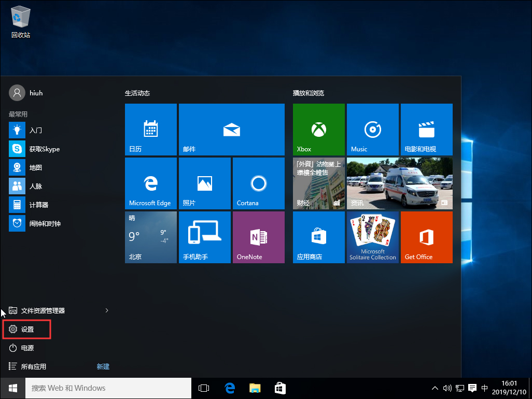Open the 电源 menu entry
Viewport: 532px width, 399px height.
(27, 348)
